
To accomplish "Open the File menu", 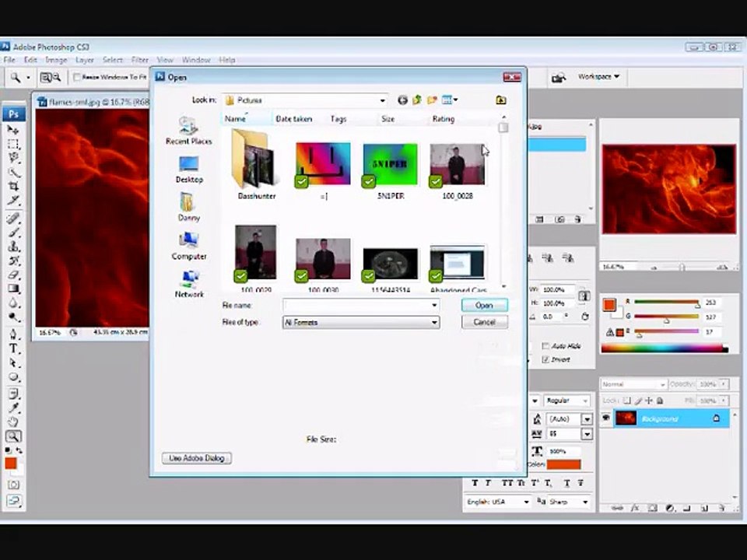I will [x=9, y=60].
